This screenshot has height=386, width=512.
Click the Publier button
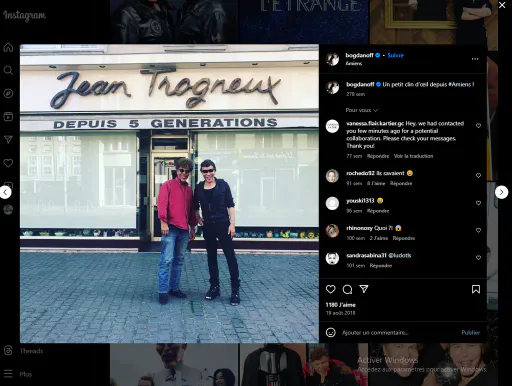point(471,332)
